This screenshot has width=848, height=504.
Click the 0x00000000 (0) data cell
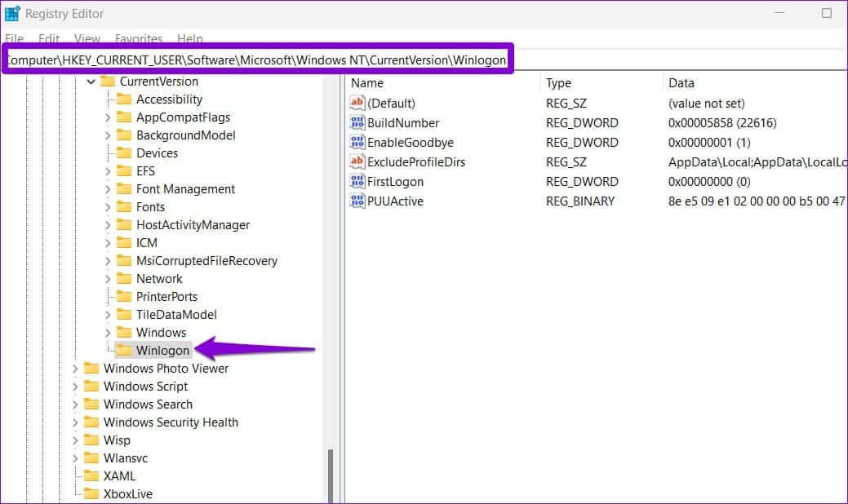709,182
